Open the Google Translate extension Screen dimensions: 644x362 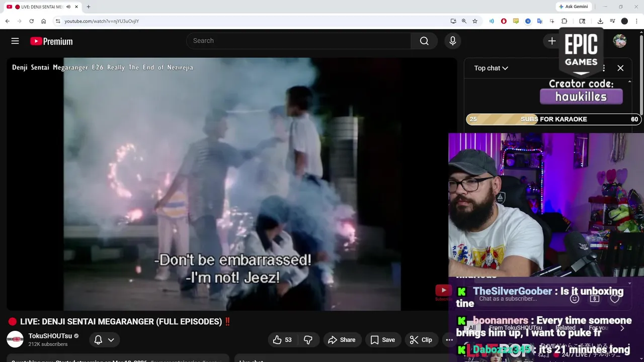point(540,21)
